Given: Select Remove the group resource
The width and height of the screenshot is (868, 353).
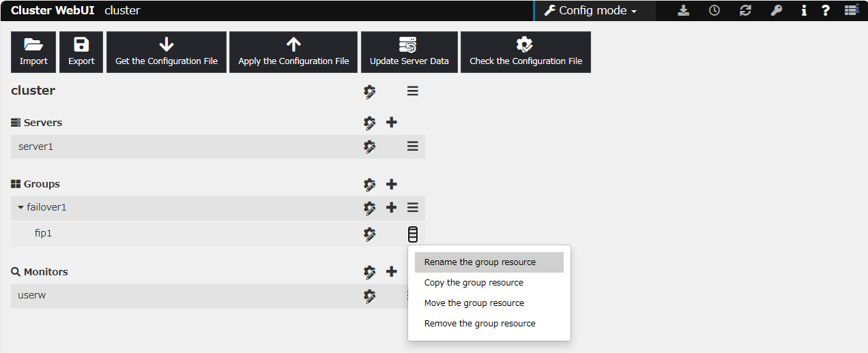Looking at the screenshot, I should [x=480, y=324].
